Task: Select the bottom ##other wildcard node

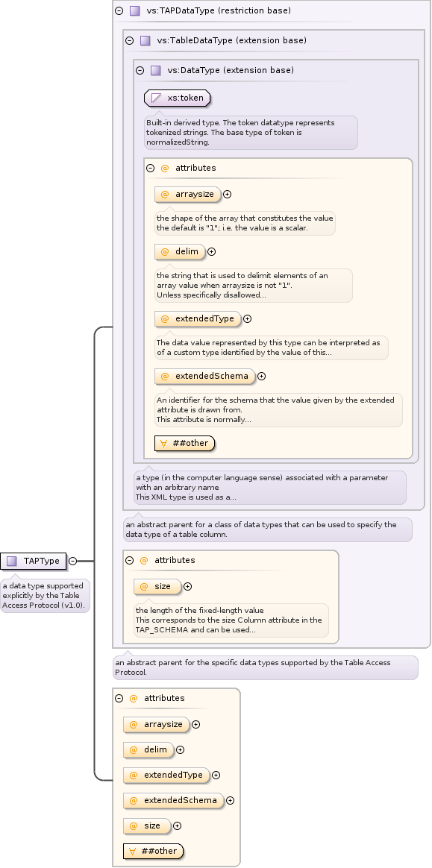Action: (153, 851)
